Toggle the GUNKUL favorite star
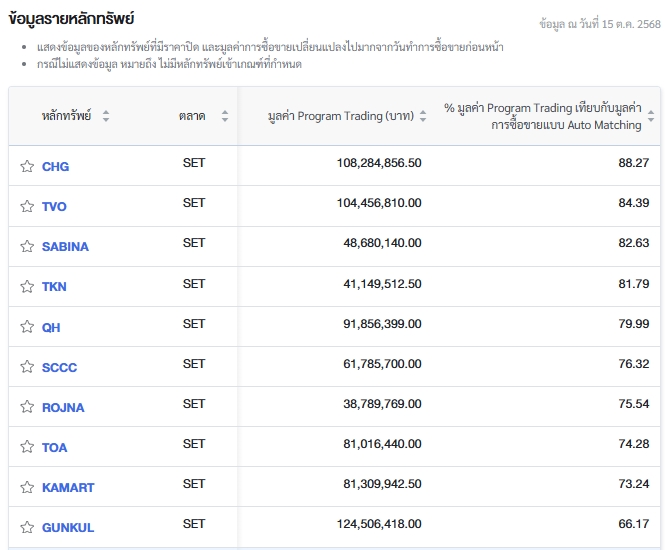Viewport: 665px width, 550px height. (x=27, y=527)
